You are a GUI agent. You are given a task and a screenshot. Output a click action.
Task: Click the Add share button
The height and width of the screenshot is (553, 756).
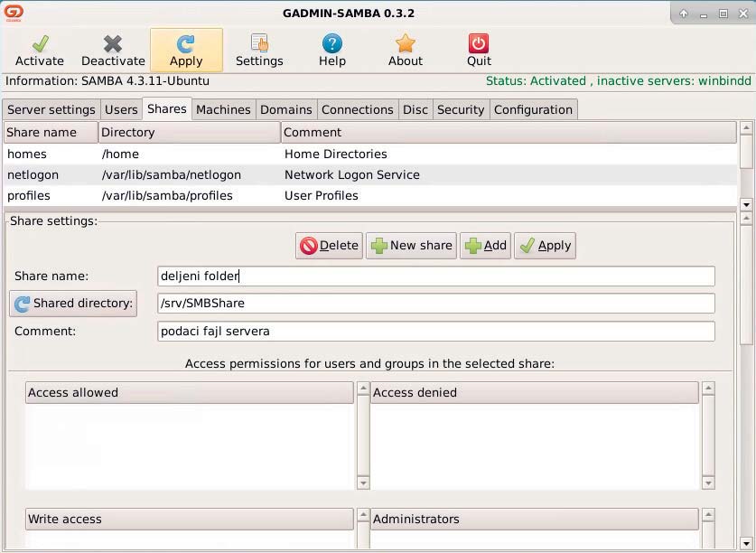point(486,246)
